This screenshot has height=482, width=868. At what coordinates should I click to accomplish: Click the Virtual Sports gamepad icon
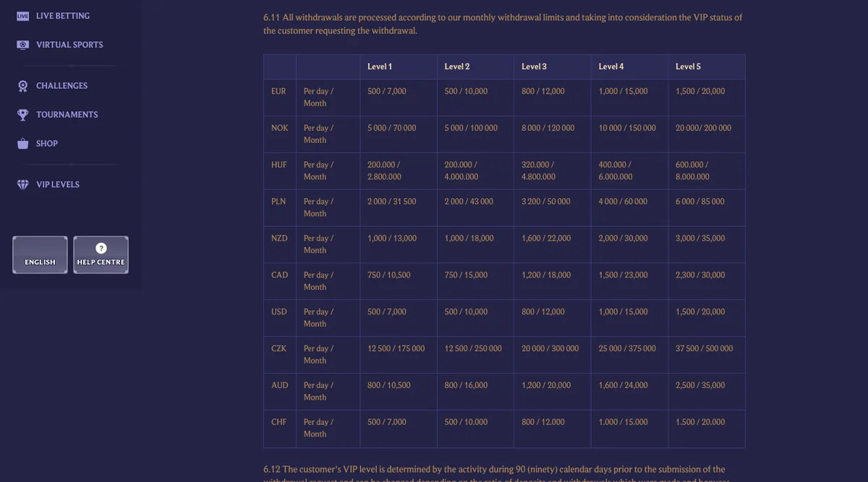[x=23, y=45]
